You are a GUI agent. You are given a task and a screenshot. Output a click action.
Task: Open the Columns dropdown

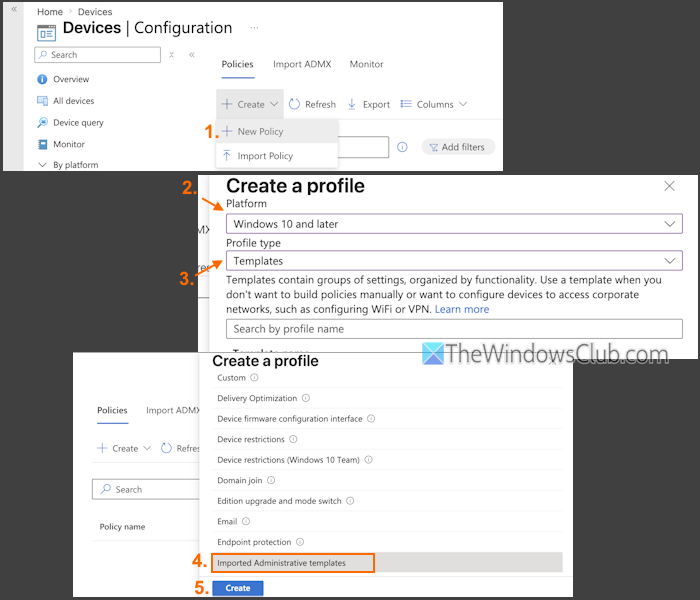[x=433, y=104]
